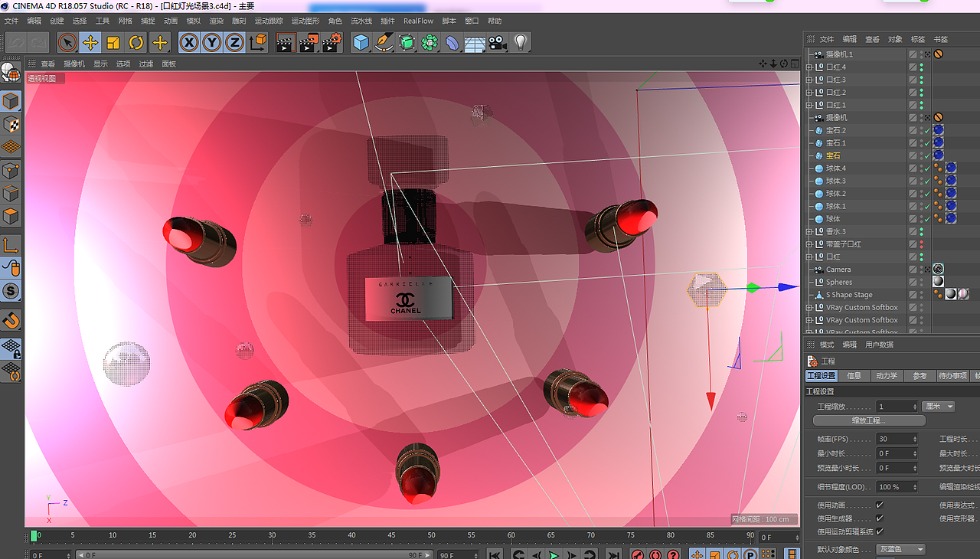This screenshot has width=980, height=559.
Task: Toggle the 使用动画 checkbox
Action: [879, 505]
